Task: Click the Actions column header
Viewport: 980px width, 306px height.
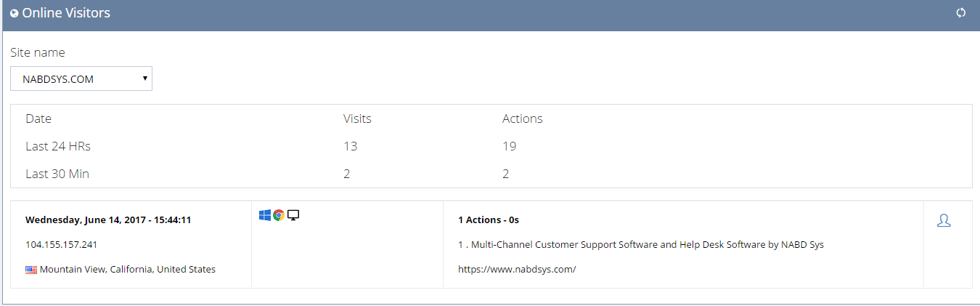Action: tap(523, 118)
